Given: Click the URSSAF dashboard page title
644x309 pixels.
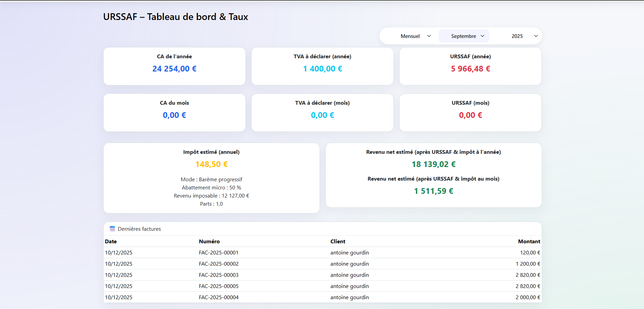Looking at the screenshot, I should click(175, 17).
